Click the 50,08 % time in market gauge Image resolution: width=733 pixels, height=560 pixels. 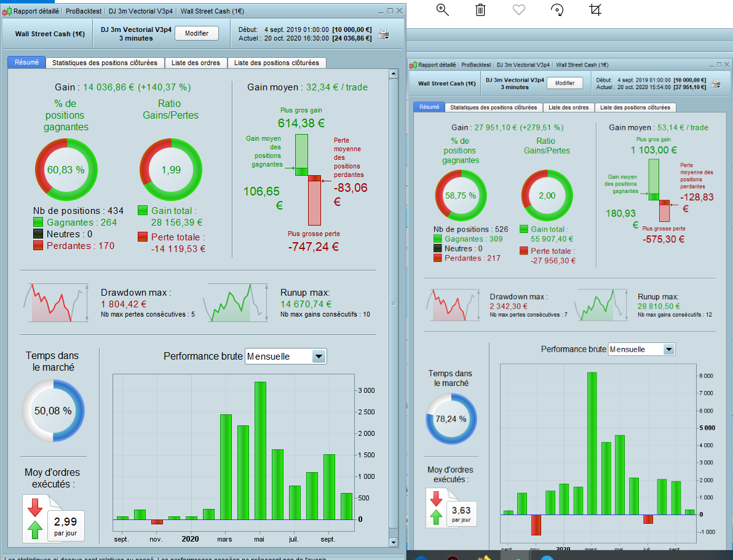click(x=53, y=411)
